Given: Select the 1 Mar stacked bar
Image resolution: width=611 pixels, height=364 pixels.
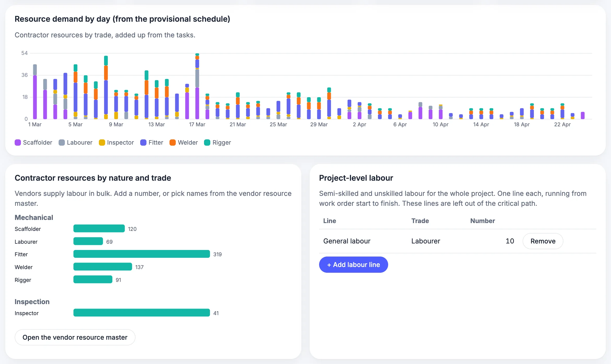Looking at the screenshot, I should [35, 92].
